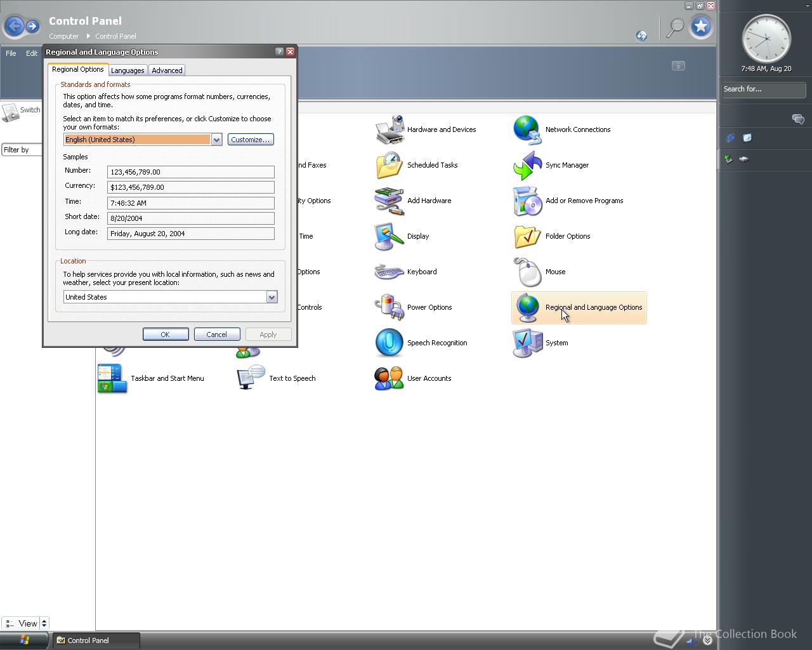Open the Mouse icon
812x650 pixels.
(x=528, y=272)
